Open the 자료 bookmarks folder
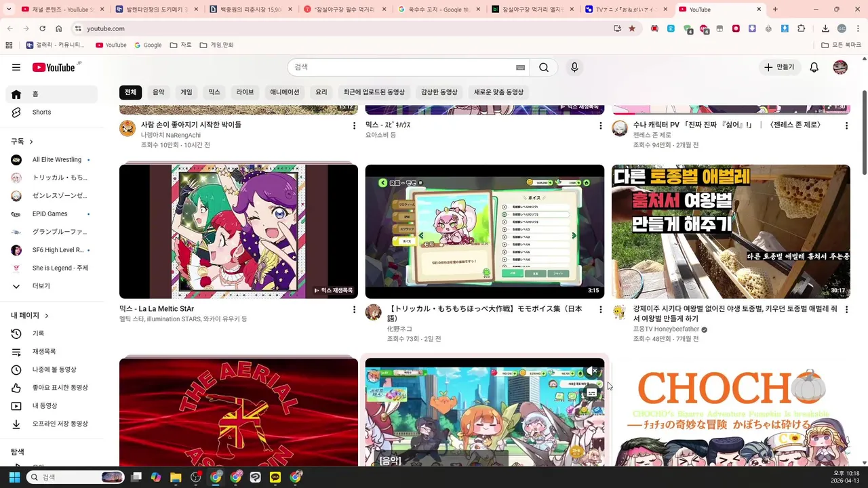 pyautogui.click(x=181, y=45)
